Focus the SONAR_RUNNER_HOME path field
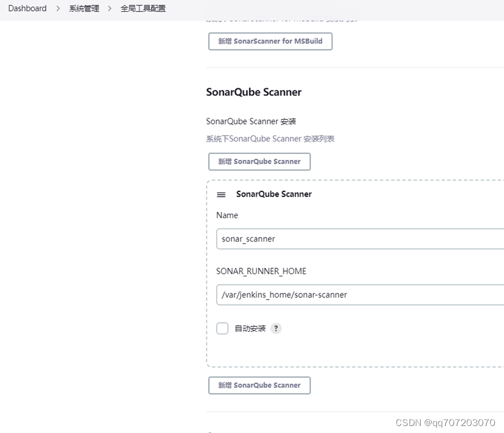Screen dimensions: 504x433 360,294
